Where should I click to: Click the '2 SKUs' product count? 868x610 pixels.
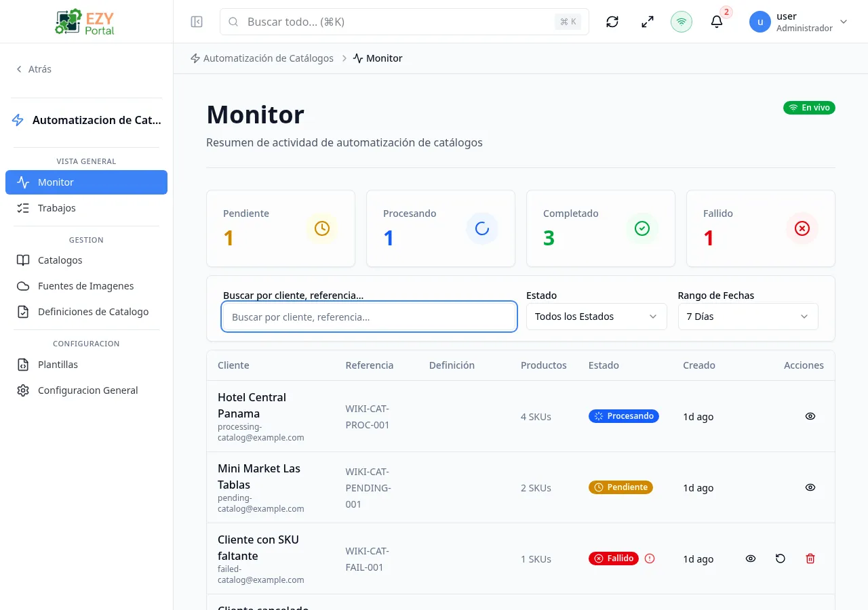[x=536, y=488]
